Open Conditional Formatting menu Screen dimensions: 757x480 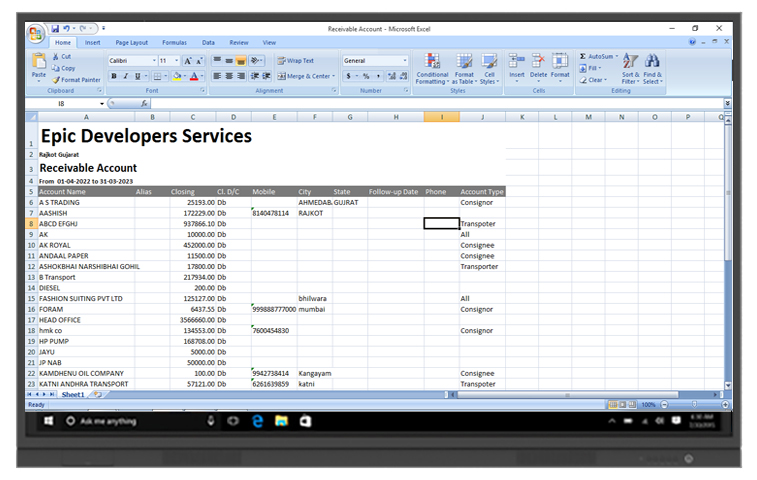(432, 69)
